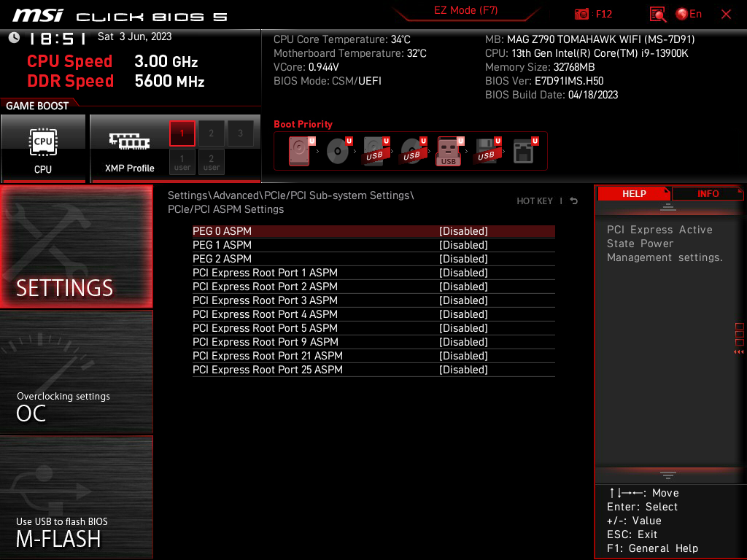This screenshot has height=560, width=747.
Task: Select the USB floppy boot device icon
Action: tap(487, 151)
